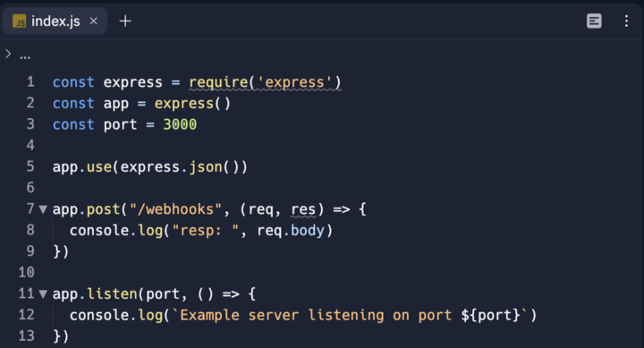Click the underlined res parameter
Viewport: 644px width, 348px height.
pyautogui.click(x=303, y=209)
